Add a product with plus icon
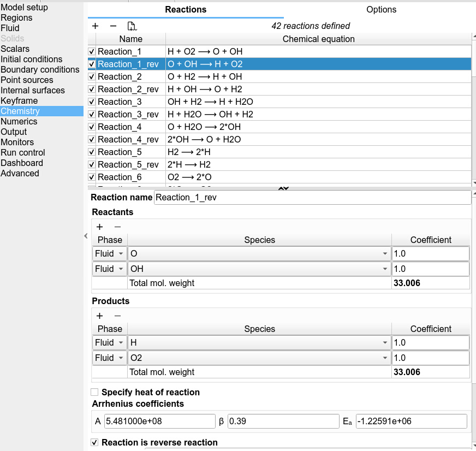 [x=99, y=316]
